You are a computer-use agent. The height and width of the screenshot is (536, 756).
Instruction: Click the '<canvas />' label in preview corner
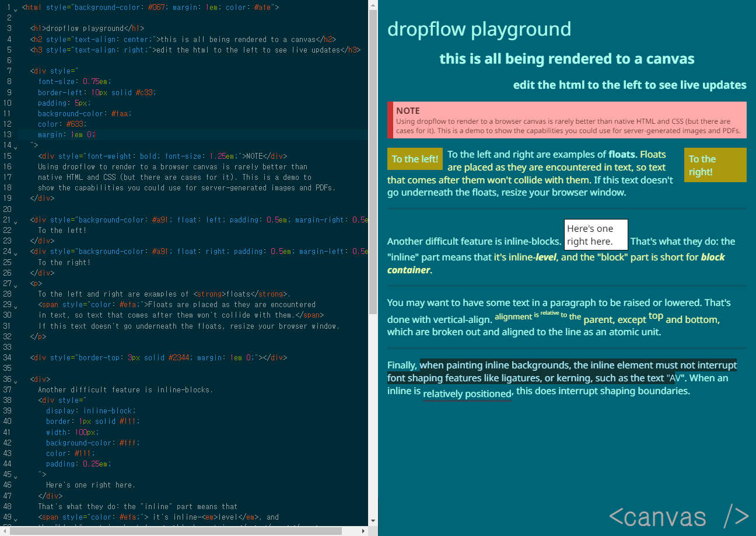click(678, 516)
